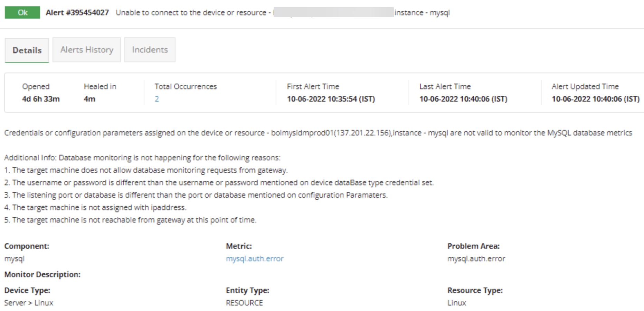Screen dimensions: 644x311
Task: Select the Details tab
Action: pyautogui.click(x=27, y=50)
